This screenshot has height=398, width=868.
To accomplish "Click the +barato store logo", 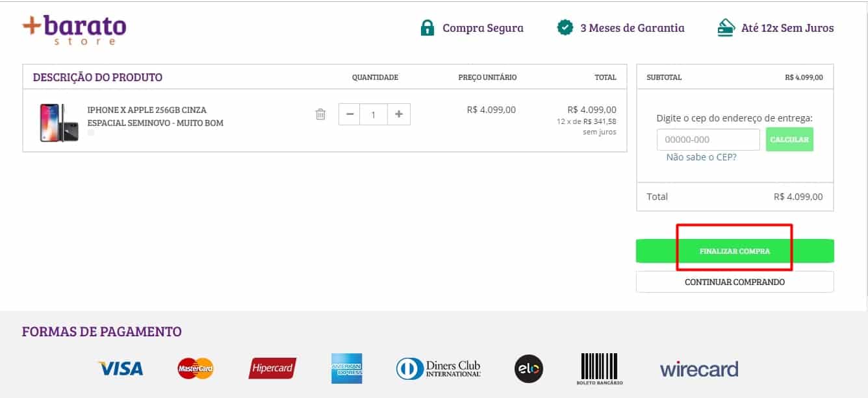I will coord(74,30).
